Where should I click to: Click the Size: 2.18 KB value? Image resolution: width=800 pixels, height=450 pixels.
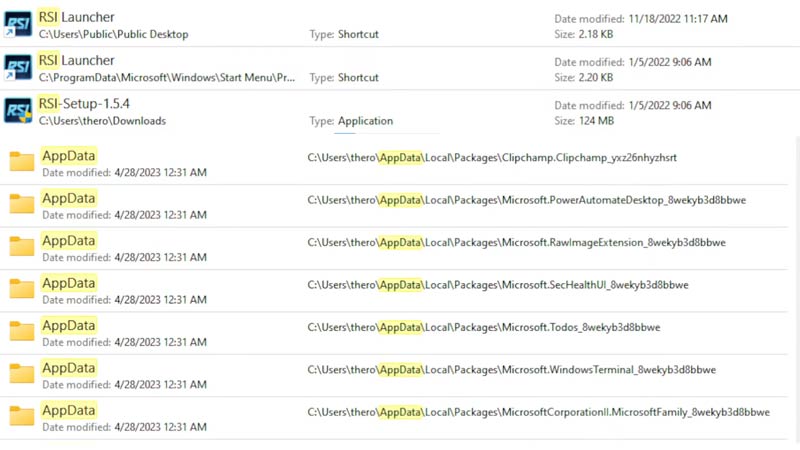(584, 34)
